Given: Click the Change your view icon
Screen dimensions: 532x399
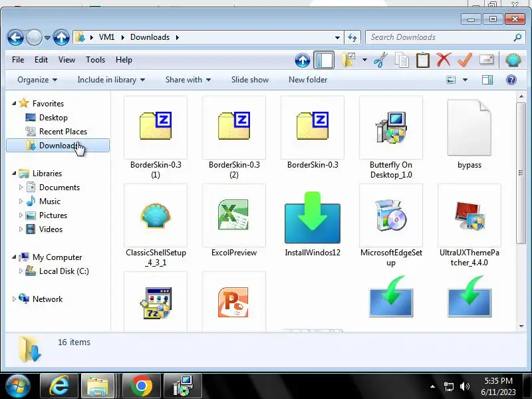Looking at the screenshot, I should tap(451, 80).
